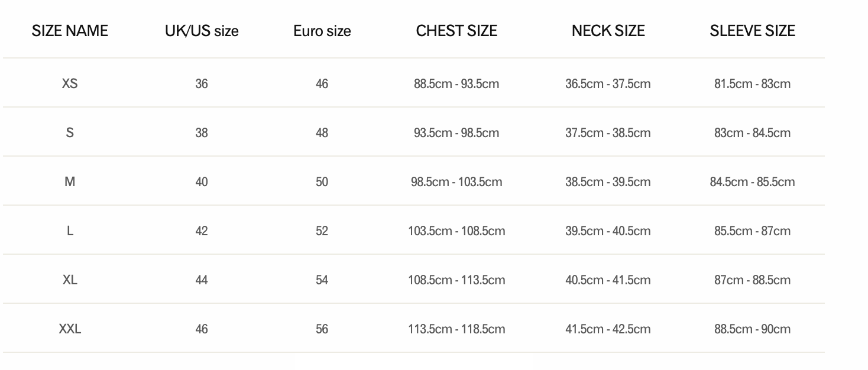
Task: Select sleeve size 84.5cm - 85.5cm
Action: (x=752, y=181)
